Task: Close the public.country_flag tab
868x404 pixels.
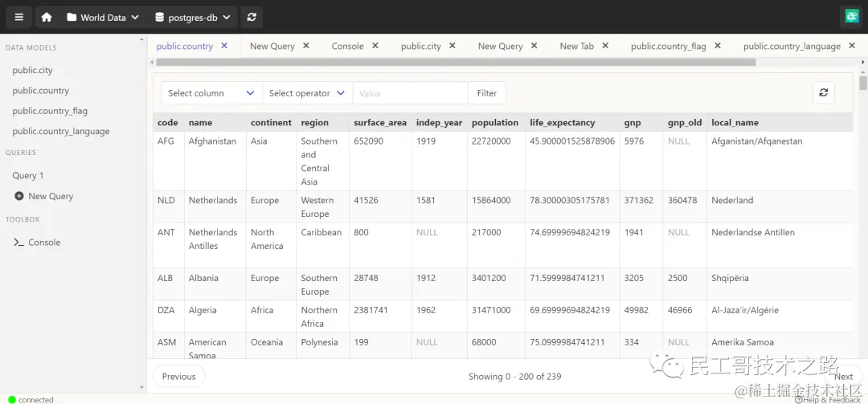Action: pos(718,46)
